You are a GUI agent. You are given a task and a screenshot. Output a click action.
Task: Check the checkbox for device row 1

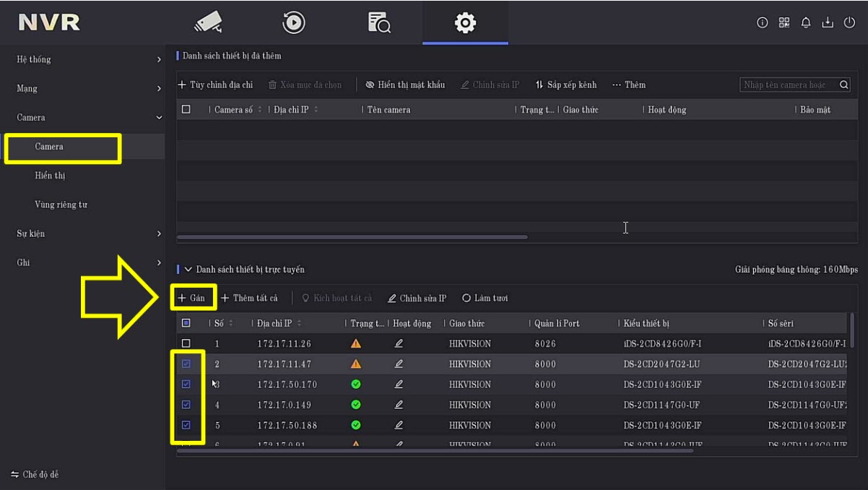coord(186,344)
